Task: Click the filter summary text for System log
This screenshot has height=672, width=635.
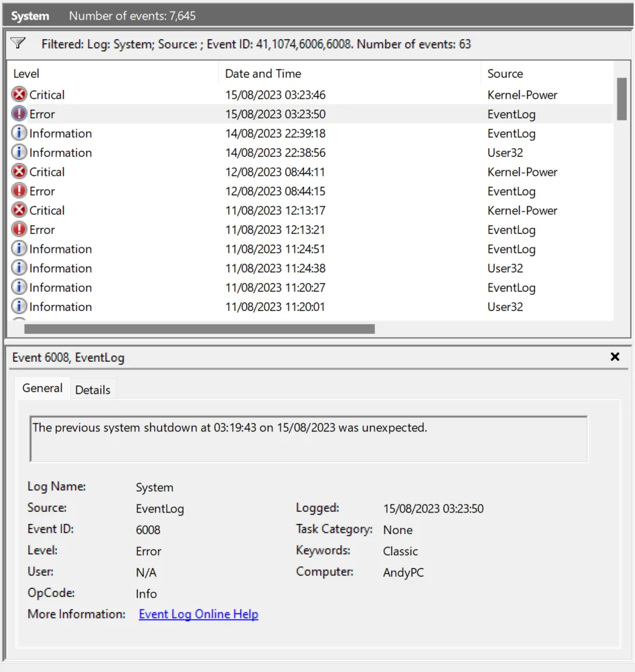Action: [256, 44]
